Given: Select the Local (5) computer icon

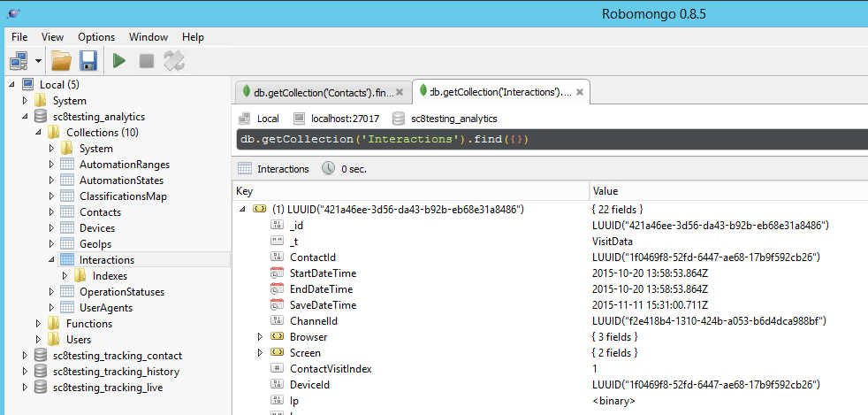Looking at the screenshot, I should 27,84.
